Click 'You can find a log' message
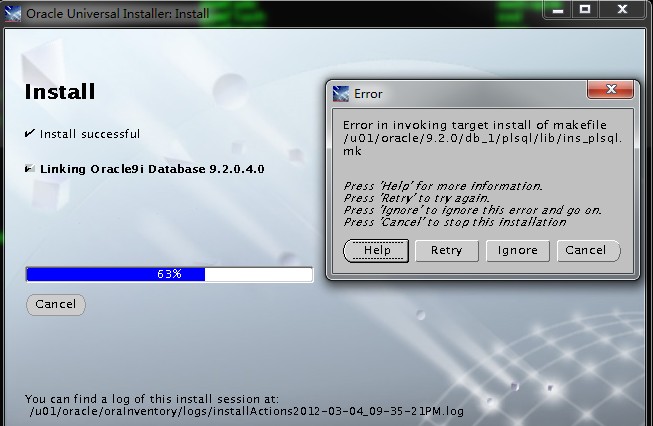This screenshot has height=426, width=653. click(x=152, y=399)
